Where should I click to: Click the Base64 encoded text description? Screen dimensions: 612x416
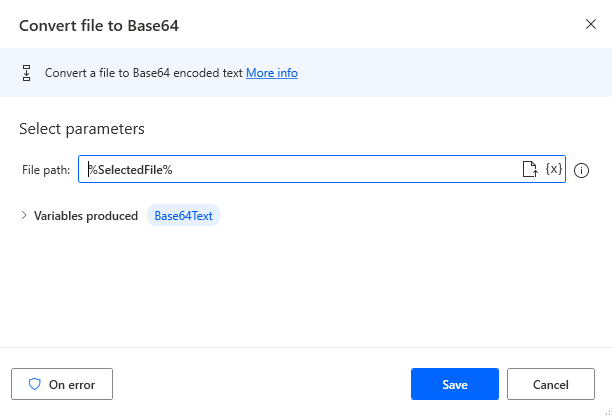[x=144, y=73]
